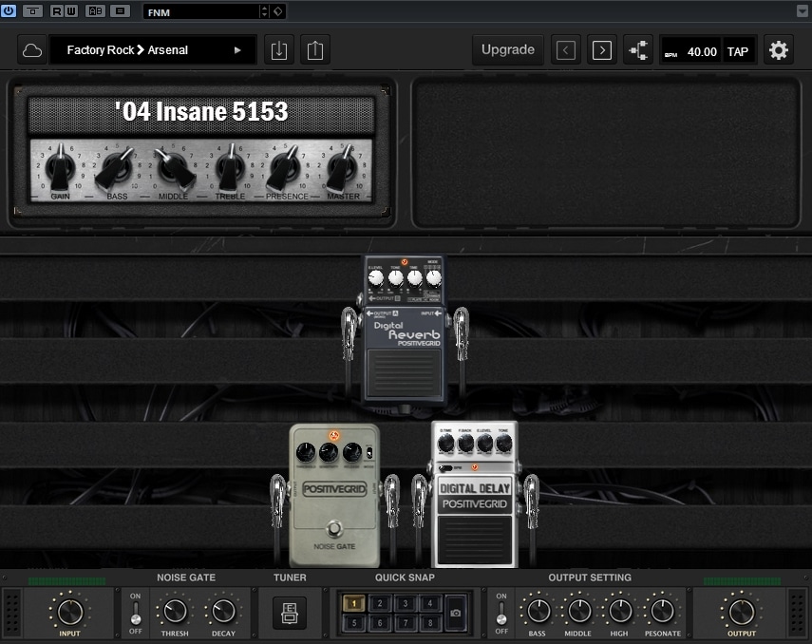
Task: Toggle the Noise Gate pedal power LED
Action: click(334, 435)
